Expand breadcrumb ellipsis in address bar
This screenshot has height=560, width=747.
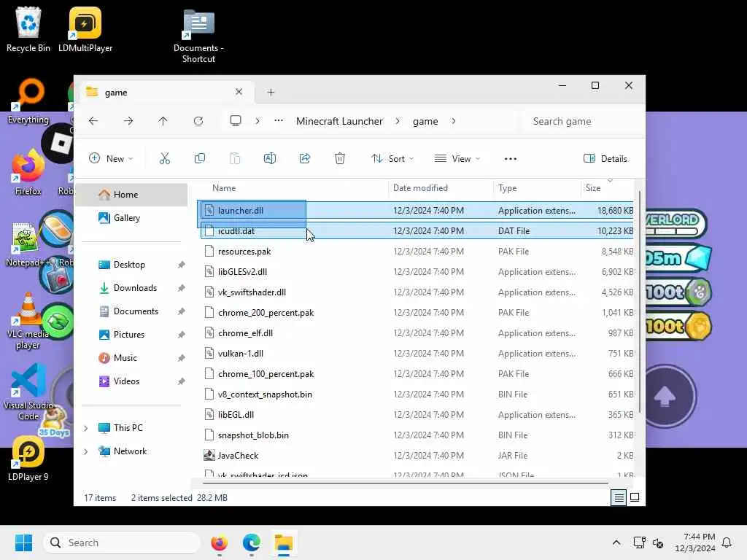[279, 121]
